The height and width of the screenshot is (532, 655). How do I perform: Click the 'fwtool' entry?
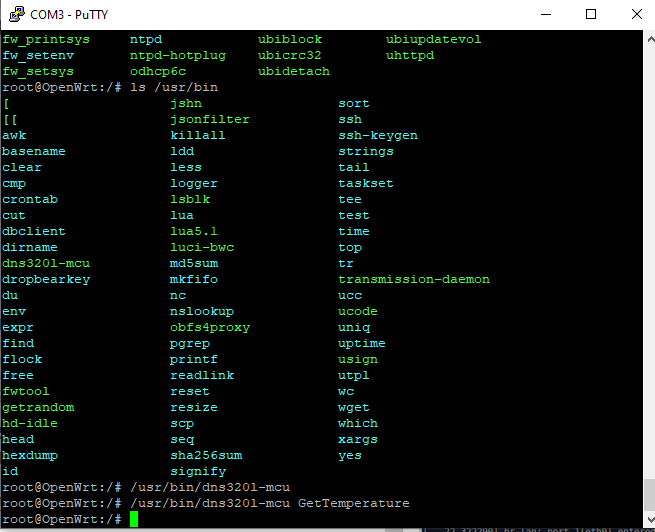pyautogui.click(x=26, y=391)
